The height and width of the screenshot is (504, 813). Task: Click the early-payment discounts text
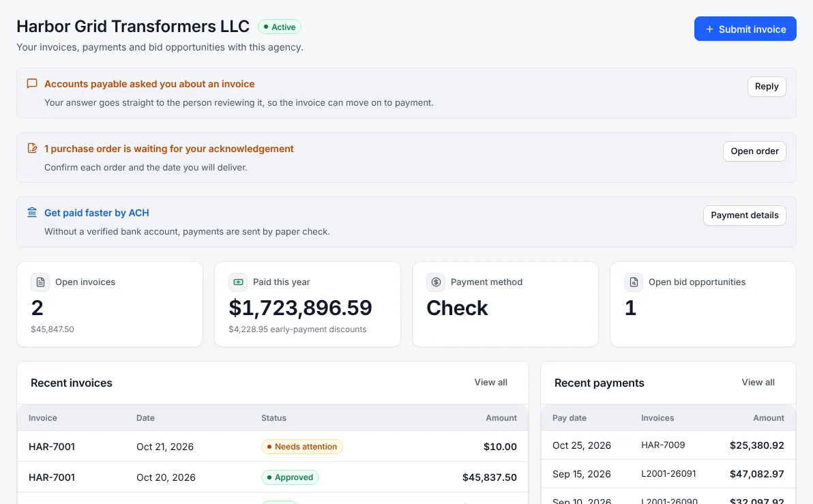click(x=297, y=329)
